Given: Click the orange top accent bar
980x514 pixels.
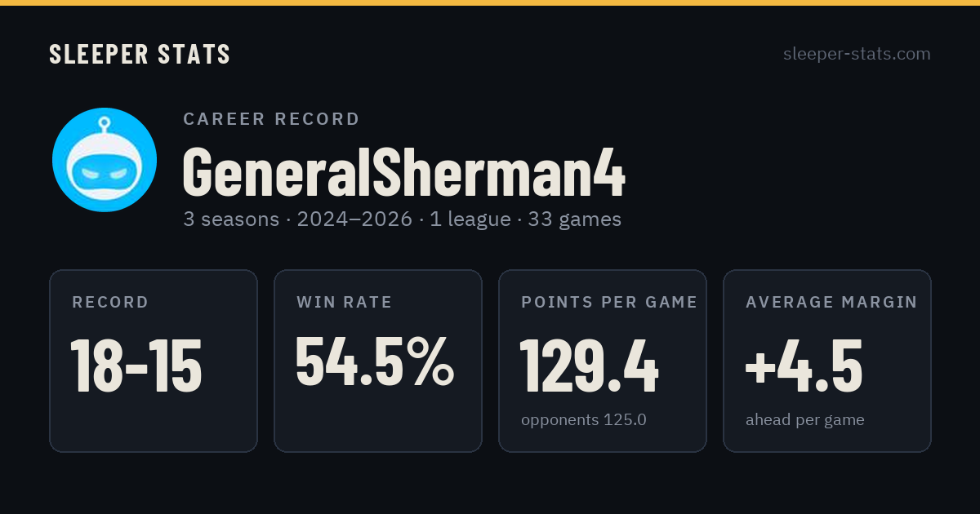Looking at the screenshot, I should 490,2.
